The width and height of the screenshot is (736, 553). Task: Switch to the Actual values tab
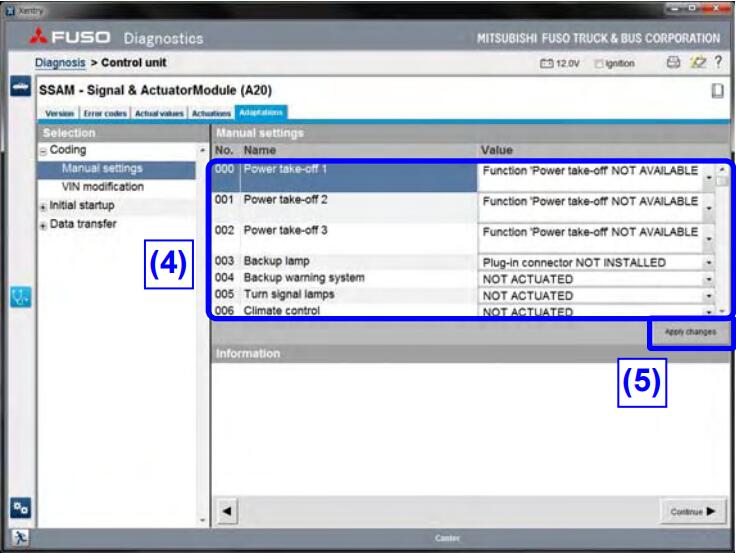tap(159, 113)
